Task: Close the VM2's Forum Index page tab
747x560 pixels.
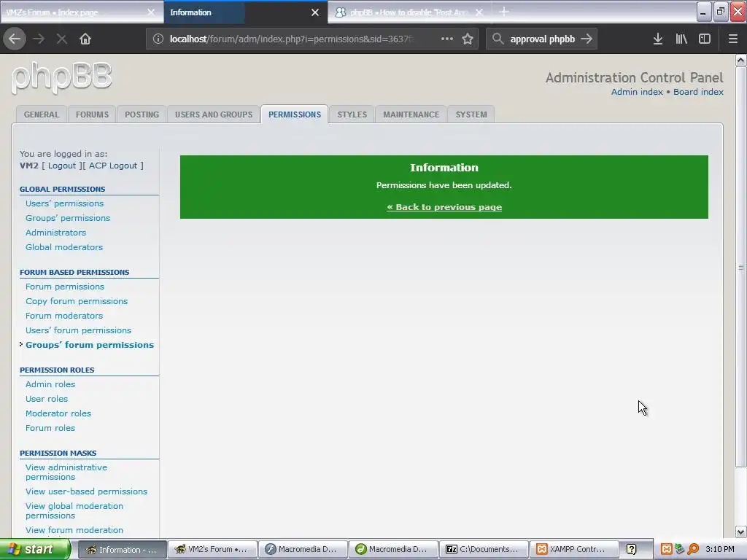Action: (x=151, y=12)
